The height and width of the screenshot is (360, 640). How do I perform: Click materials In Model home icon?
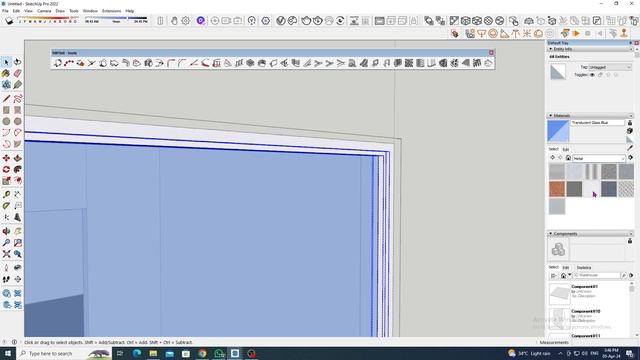pos(568,158)
